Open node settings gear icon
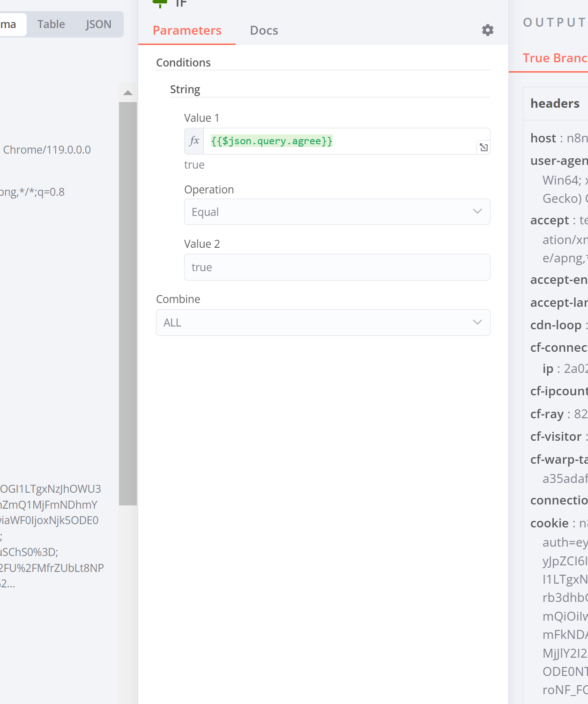This screenshot has width=588, height=704. [488, 30]
